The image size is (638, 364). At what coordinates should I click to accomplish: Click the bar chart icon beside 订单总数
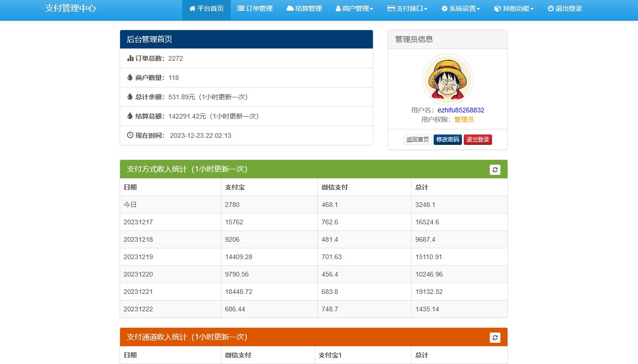pos(130,58)
